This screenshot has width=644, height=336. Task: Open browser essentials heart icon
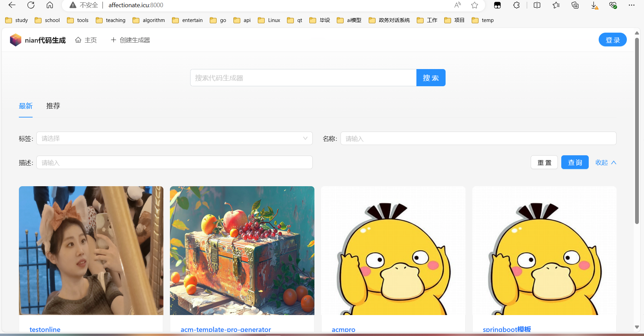tap(613, 5)
